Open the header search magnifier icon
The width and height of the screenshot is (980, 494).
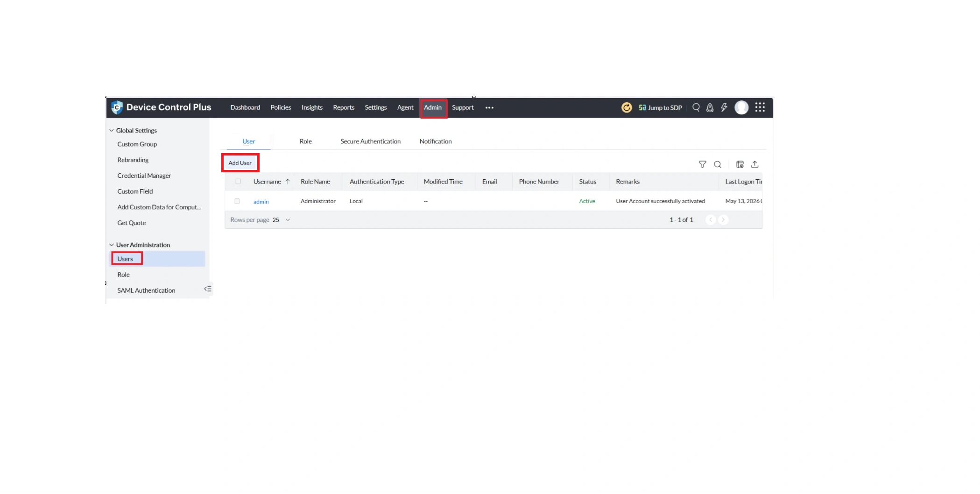tap(696, 107)
